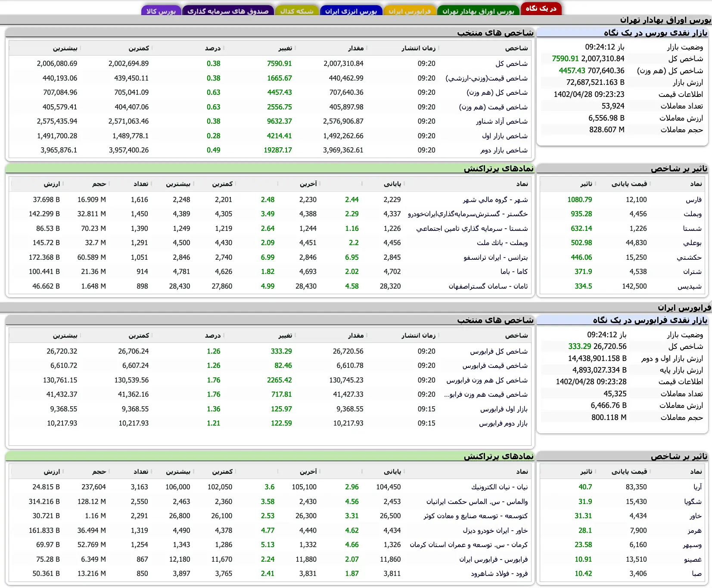712x588 pixels.
Task: Go to the شبکه کدال tab
Action: (x=297, y=11)
